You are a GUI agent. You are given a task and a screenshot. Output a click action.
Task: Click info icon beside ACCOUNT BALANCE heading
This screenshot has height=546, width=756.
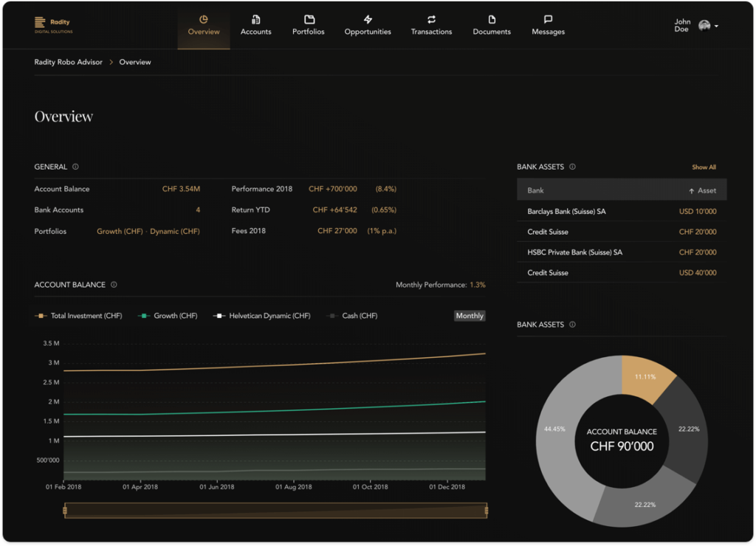click(114, 285)
